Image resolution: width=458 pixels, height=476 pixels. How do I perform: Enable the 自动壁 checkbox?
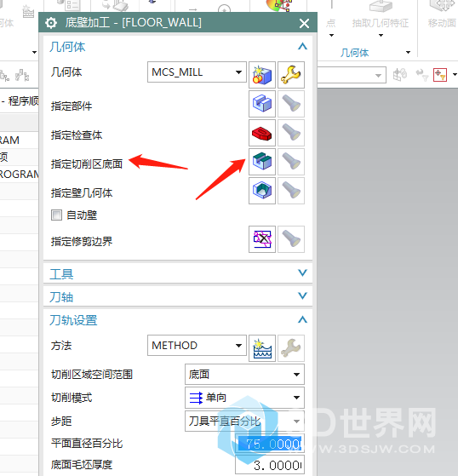click(x=56, y=215)
